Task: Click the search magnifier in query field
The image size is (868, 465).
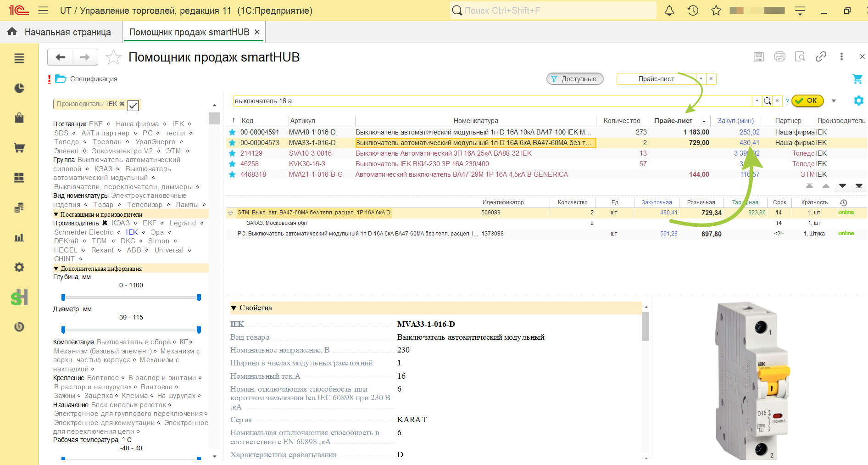Action: [767, 101]
